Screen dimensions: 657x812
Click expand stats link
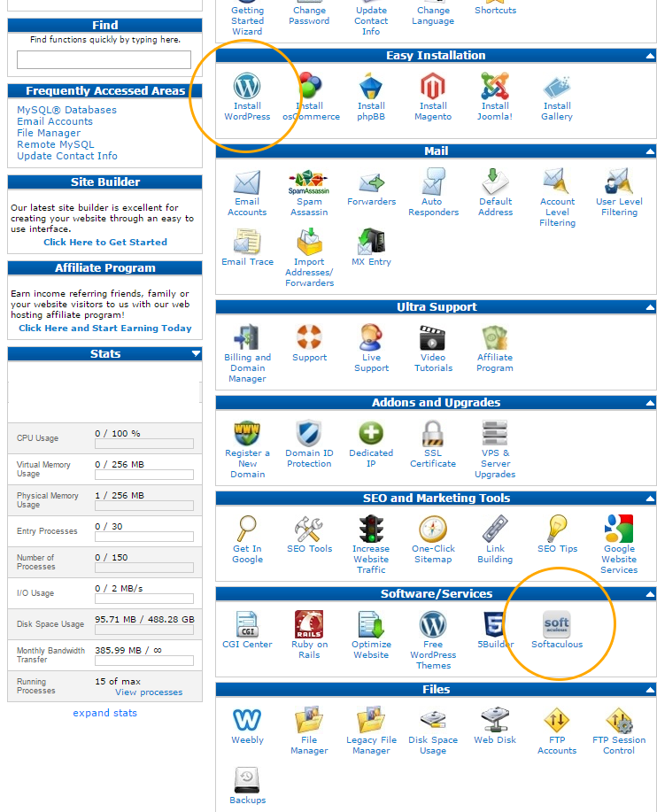(x=105, y=713)
